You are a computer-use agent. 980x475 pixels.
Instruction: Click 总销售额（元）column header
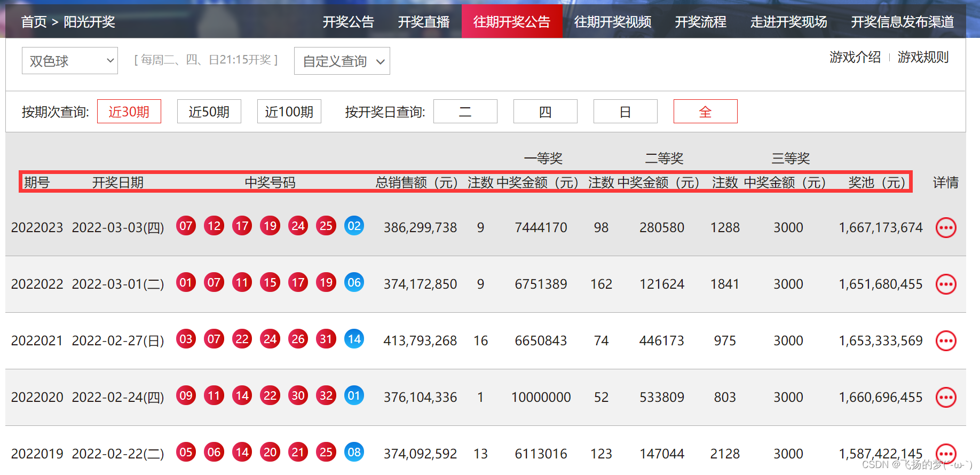coord(417,183)
